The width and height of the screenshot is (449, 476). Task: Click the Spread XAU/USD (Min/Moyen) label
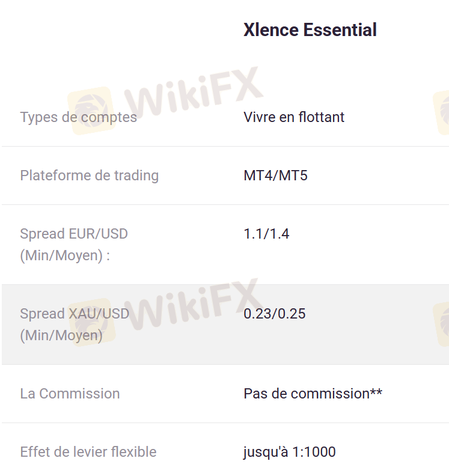pos(74,325)
